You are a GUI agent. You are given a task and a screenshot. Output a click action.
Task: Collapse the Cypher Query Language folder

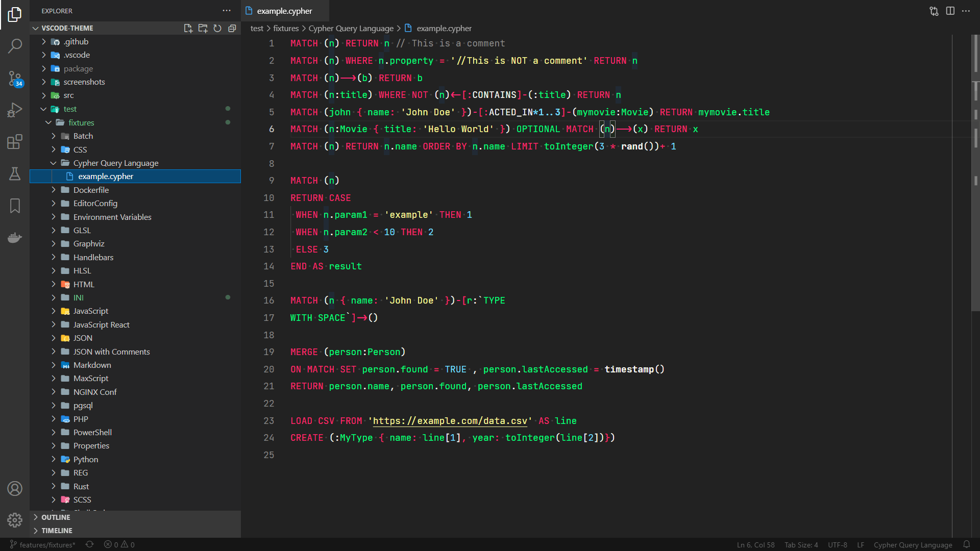115,163
